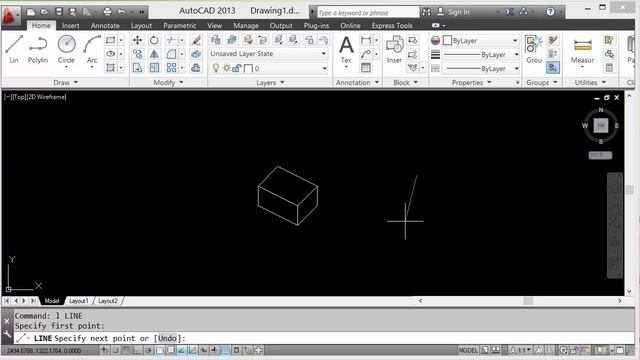Viewport: 640px width, 360px height.
Task: Select the Polyline tool
Action: (38, 49)
